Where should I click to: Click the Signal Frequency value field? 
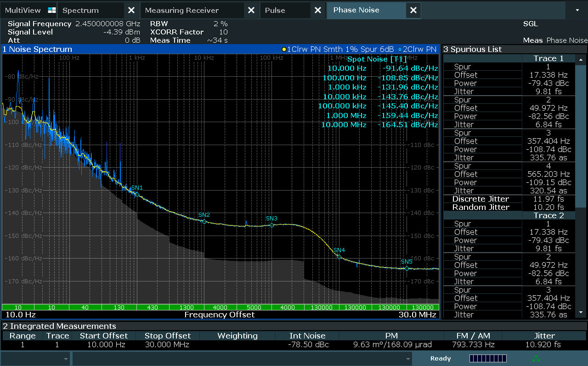click(x=107, y=24)
